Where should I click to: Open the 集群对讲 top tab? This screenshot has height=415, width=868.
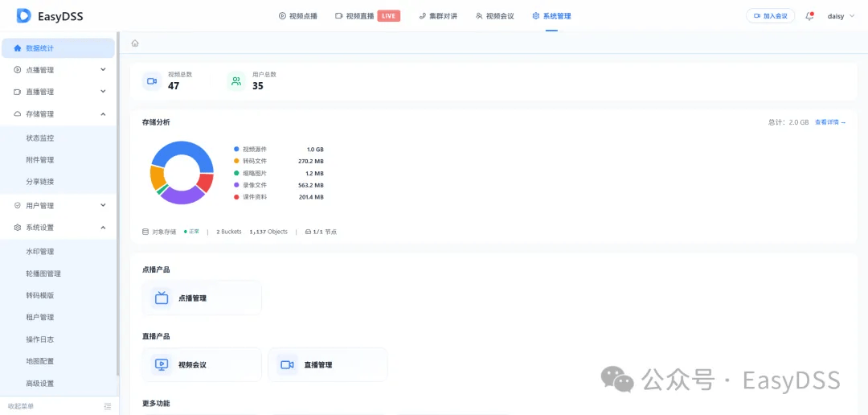439,16
